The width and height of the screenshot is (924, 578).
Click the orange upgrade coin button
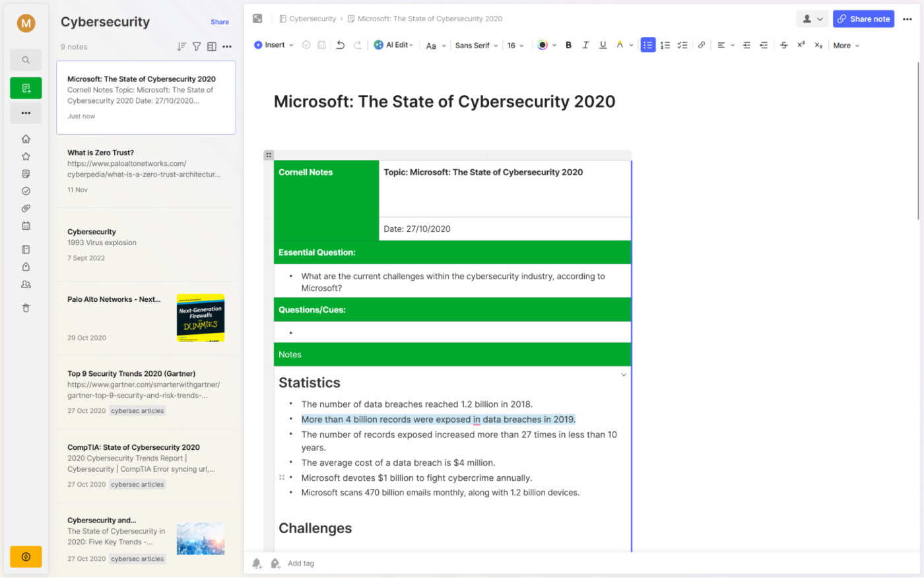26,557
